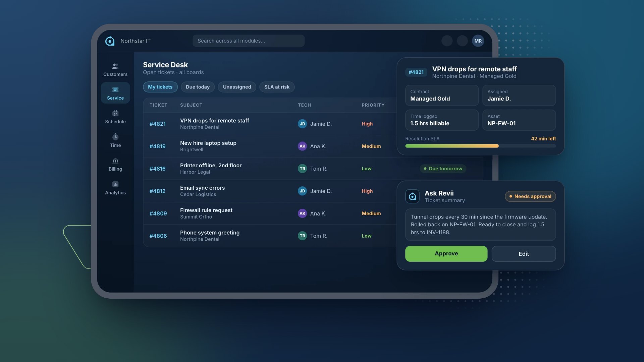
Task: Click subject 'VPN drops for remote staff' in table
Action: point(215,121)
